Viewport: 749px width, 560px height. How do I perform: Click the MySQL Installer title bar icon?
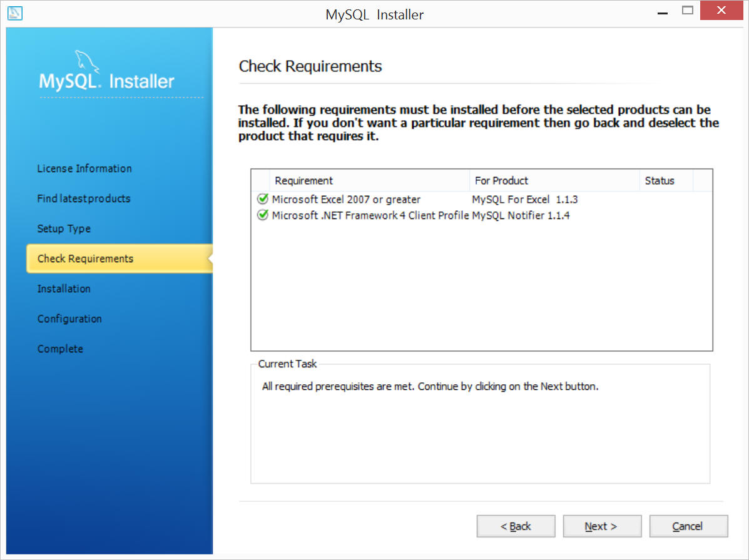click(x=15, y=13)
